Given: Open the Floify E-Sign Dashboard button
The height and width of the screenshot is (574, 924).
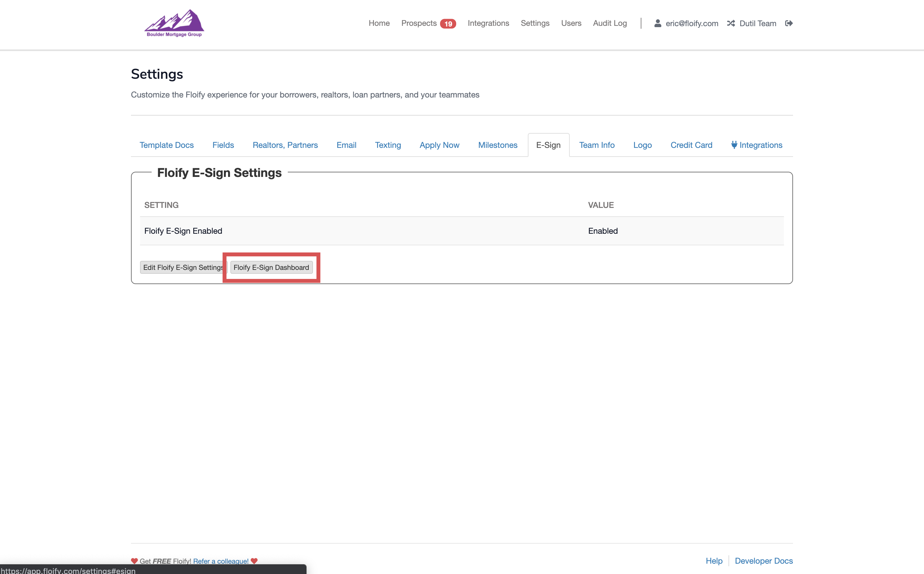Looking at the screenshot, I should click(x=271, y=267).
